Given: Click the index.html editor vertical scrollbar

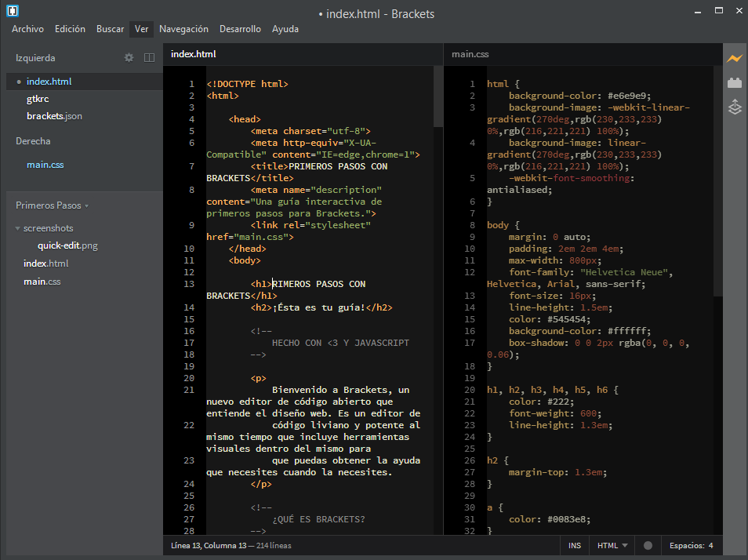Looking at the screenshot, I should click(438, 96).
